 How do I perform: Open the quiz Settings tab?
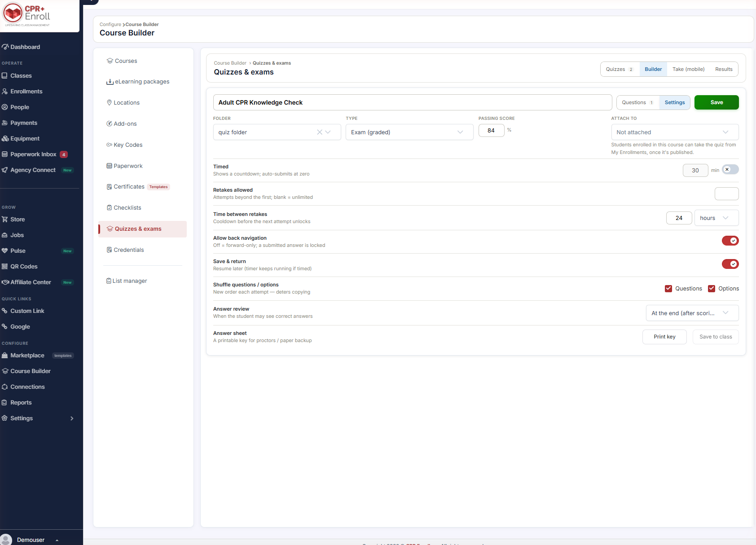point(675,102)
